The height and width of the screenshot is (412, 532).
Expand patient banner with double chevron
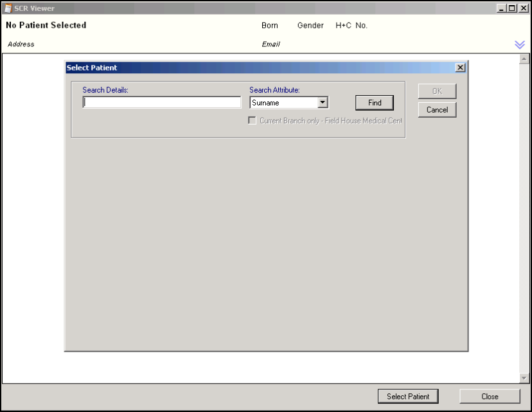(x=520, y=44)
